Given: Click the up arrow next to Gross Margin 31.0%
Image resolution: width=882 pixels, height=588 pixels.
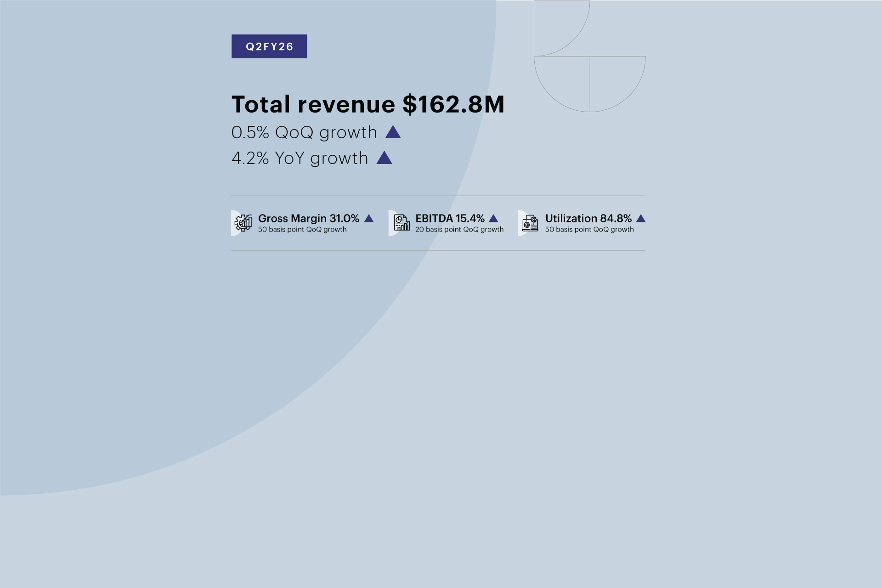Looking at the screenshot, I should (x=369, y=219).
